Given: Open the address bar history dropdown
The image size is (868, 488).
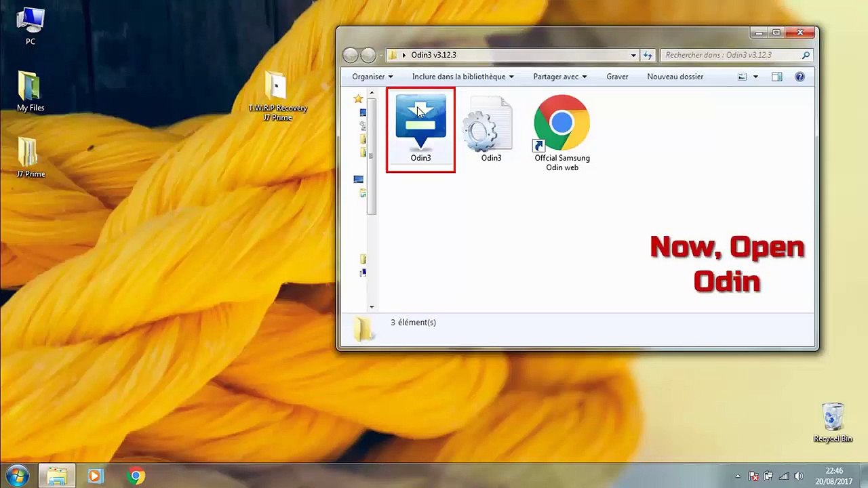Looking at the screenshot, I should (633, 55).
